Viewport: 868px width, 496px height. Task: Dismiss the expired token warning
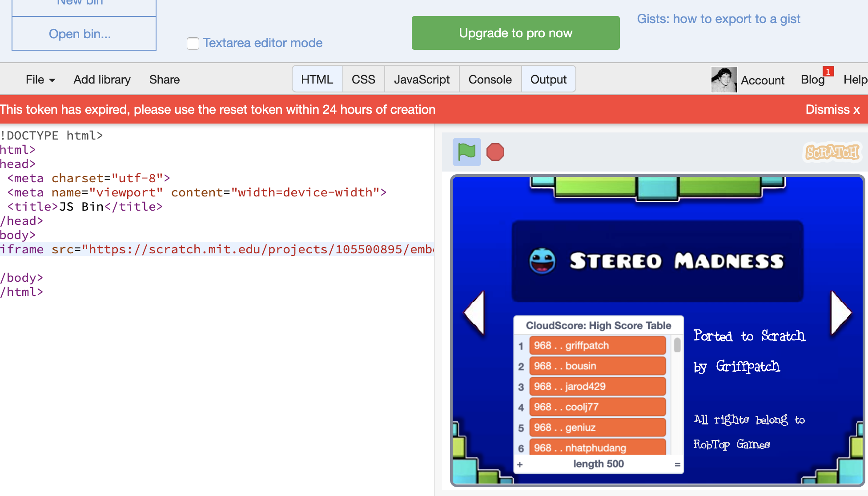coord(832,109)
